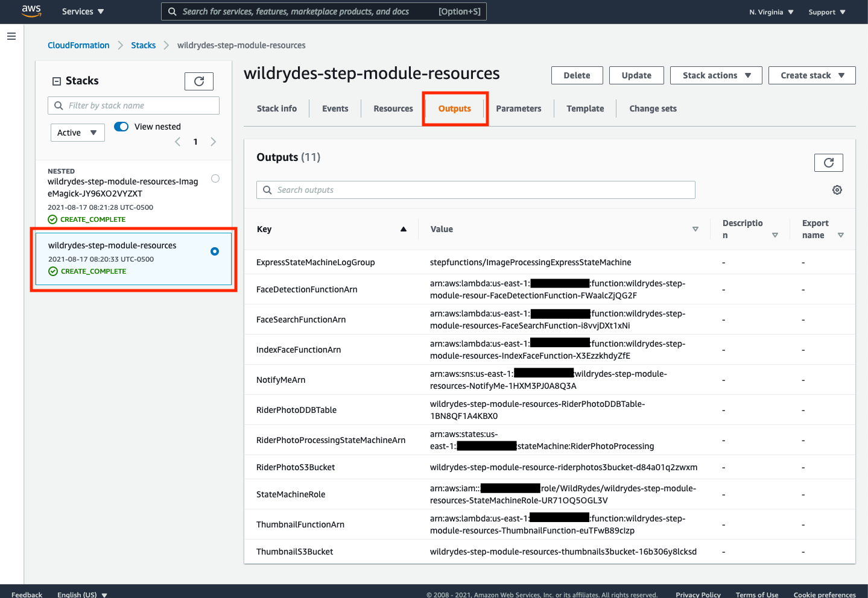The height and width of the screenshot is (598, 868).
Task: Refresh the Outputs table
Action: [x=829, y=163]
